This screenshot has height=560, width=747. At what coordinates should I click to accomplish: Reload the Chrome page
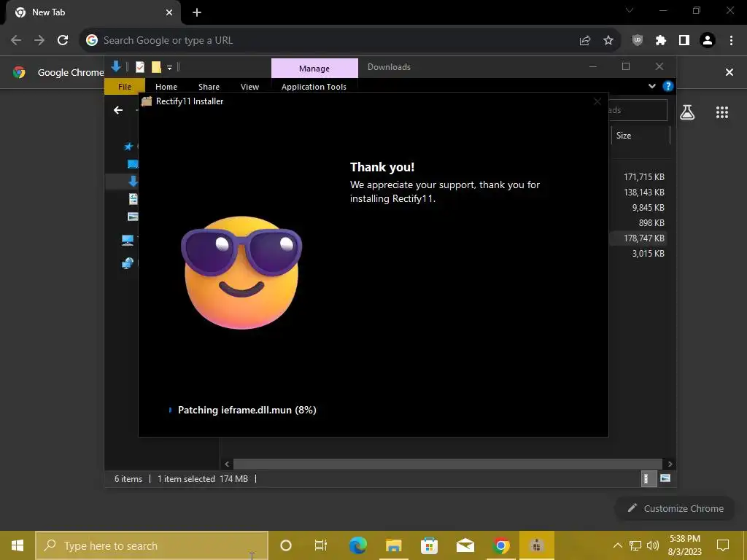[x=63, y=40]
